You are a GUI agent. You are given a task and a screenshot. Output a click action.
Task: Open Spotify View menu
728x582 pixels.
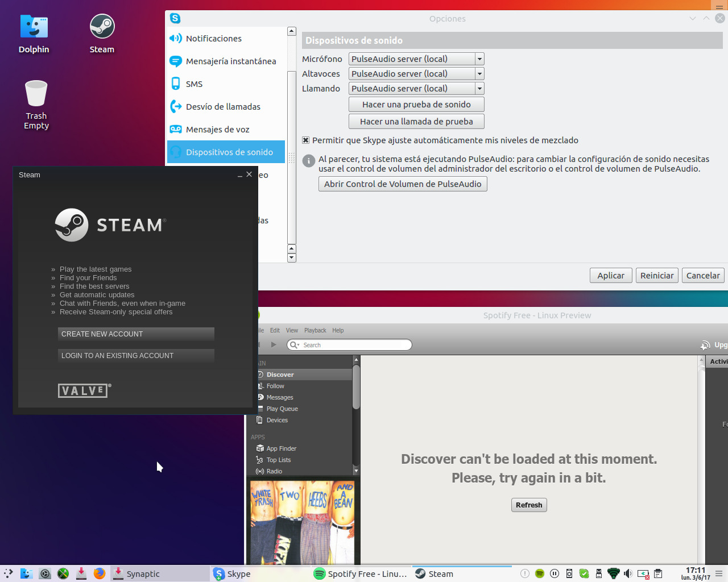292,330
